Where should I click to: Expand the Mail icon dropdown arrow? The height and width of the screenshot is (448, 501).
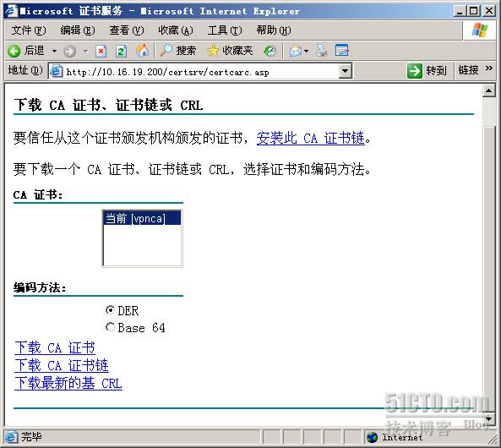306,51
